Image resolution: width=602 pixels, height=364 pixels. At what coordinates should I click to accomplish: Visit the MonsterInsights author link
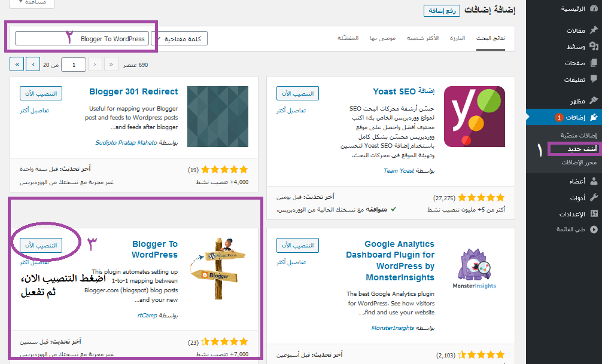pyautogui.click(x=393, y=328)
